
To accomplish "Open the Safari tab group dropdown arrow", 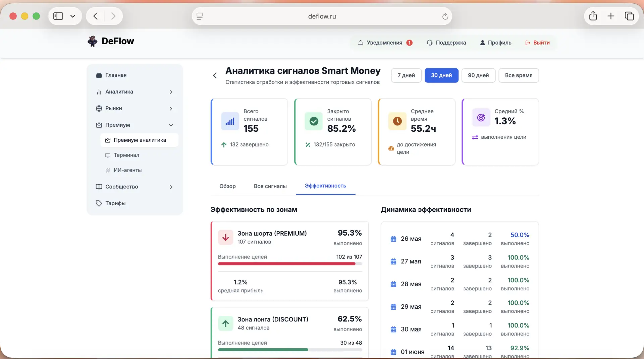I will pos(72,16).
